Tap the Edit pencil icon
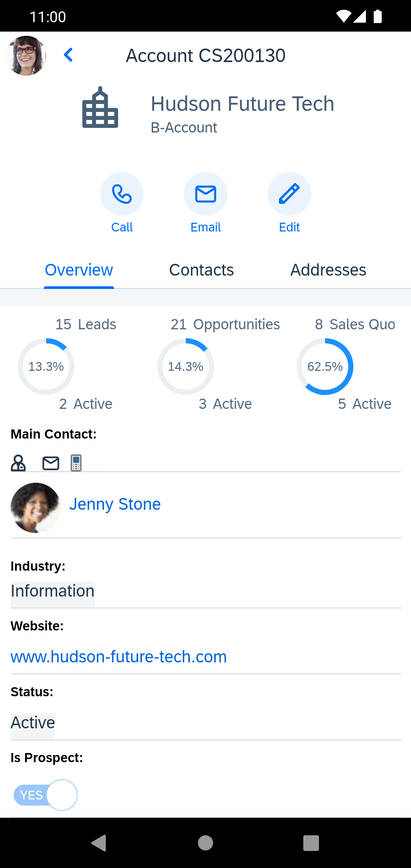411x868 pixels. coord(289,194)
